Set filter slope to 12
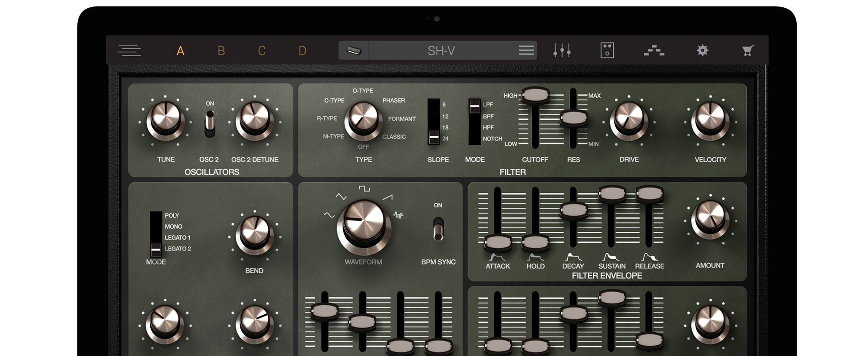Screen dimensions: 868x356 (445, 116)
